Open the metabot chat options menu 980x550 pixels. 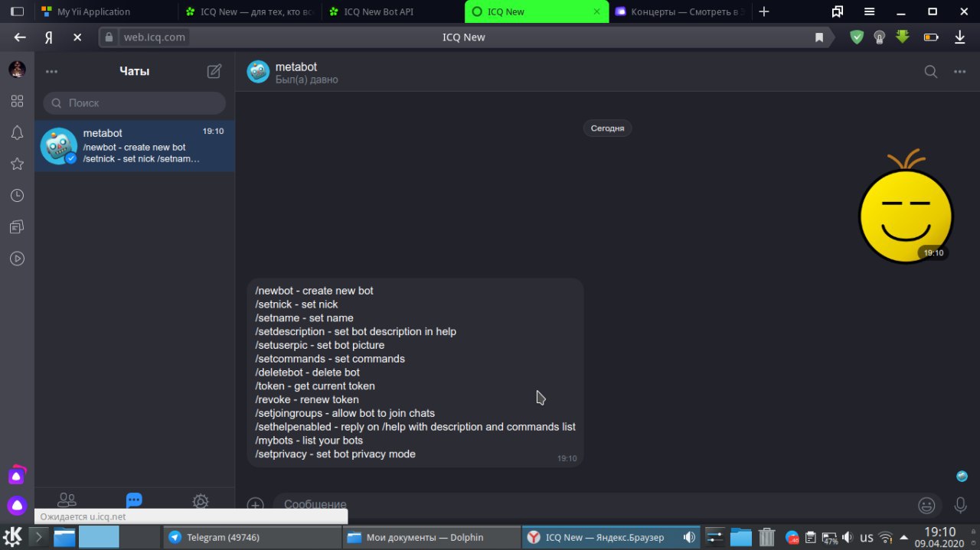pyautogui.click(x=960, y=72)
